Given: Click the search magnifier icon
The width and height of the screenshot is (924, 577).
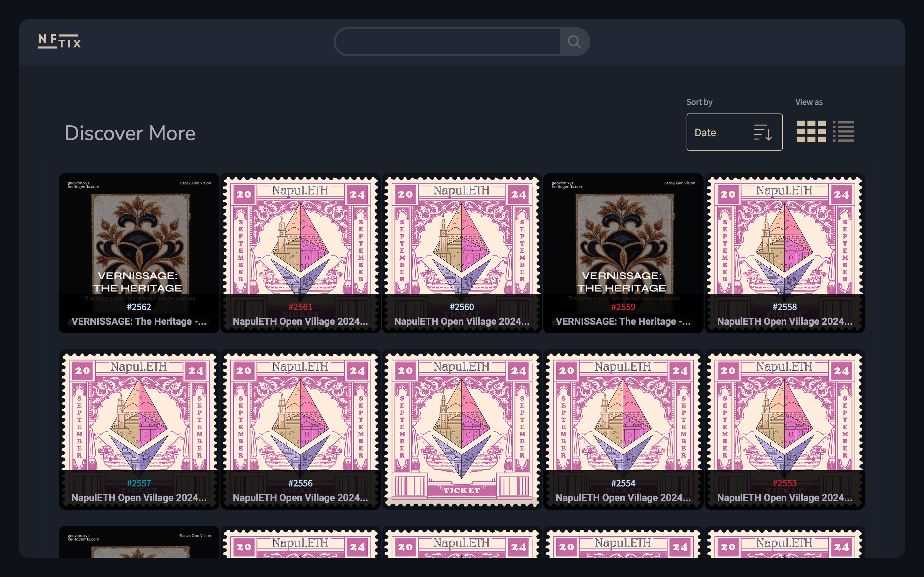Looking at the screenshot, I should pos(574,42).
